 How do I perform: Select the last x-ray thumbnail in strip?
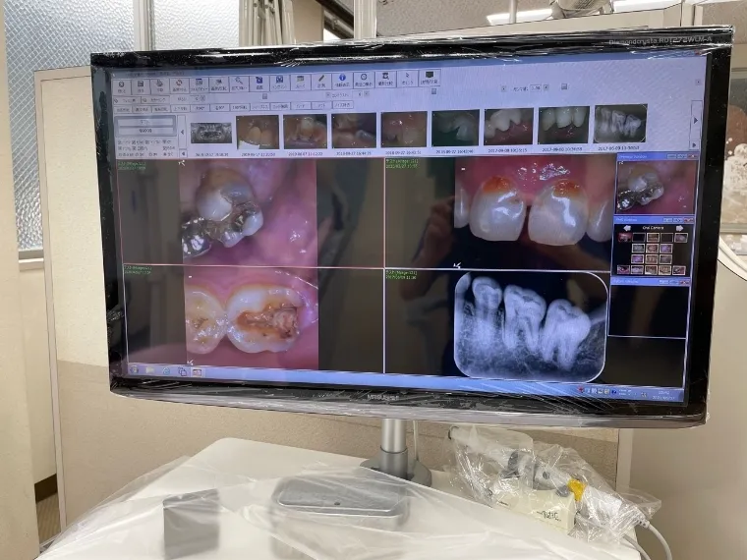(x=619, y=125)
